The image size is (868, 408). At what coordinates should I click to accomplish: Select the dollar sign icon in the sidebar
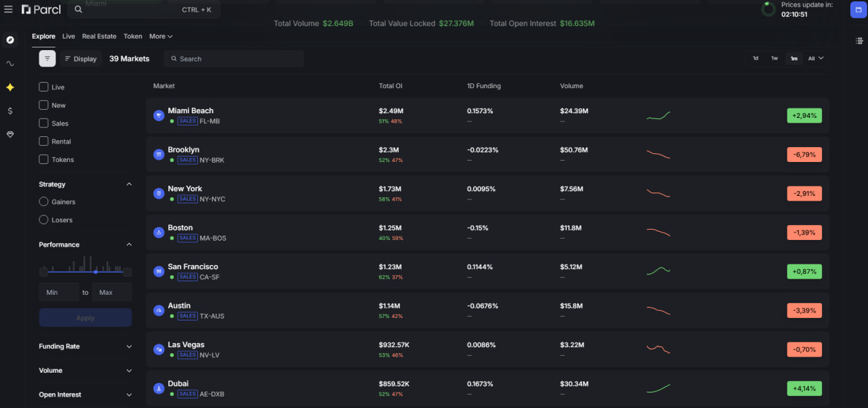9,110
